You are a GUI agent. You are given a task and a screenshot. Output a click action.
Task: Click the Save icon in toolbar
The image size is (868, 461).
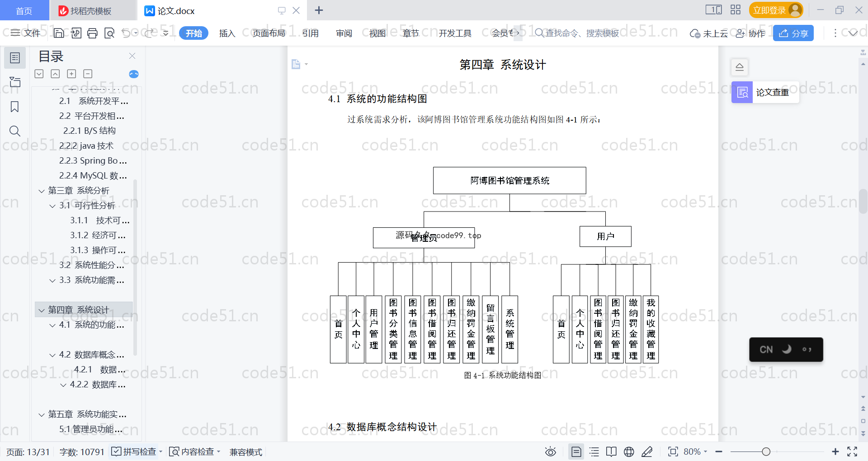(59, 33)
